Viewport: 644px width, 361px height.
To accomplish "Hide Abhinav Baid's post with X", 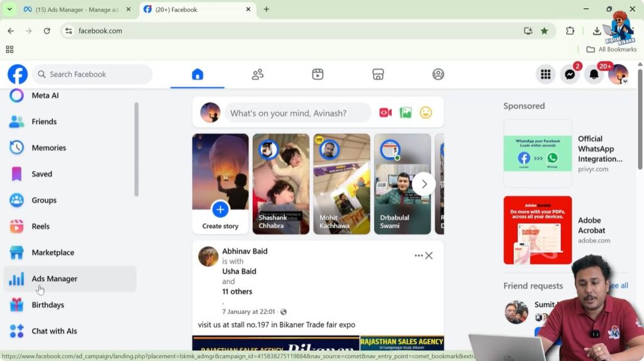I will pyautogui.click(x=429, y=255).
